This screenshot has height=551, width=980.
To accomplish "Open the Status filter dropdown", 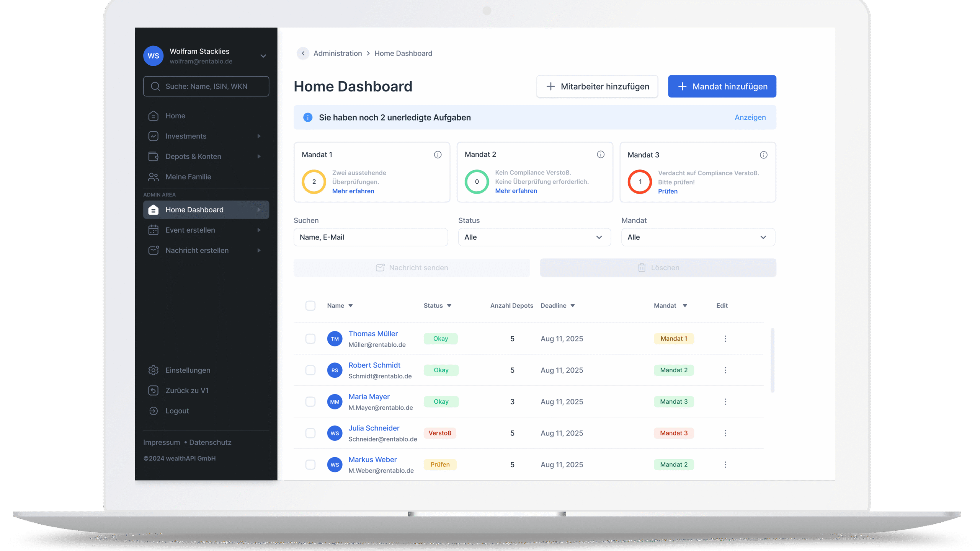I will point(534,237).
